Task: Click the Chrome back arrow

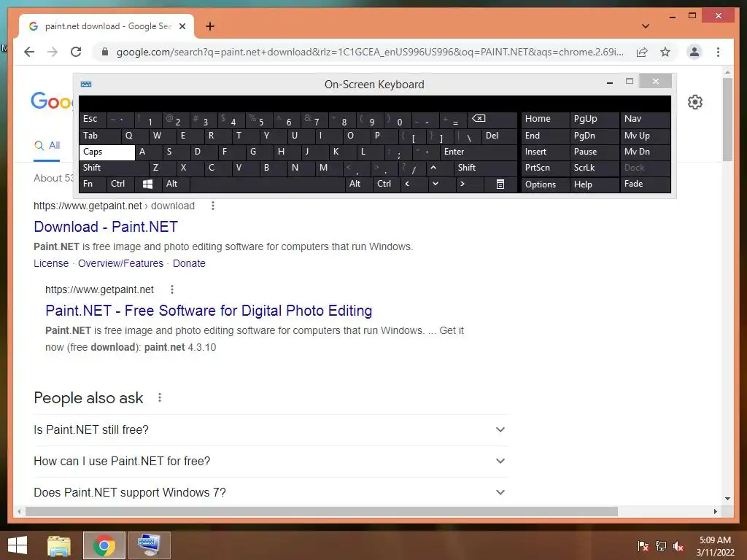Action: tap(29, 52)
